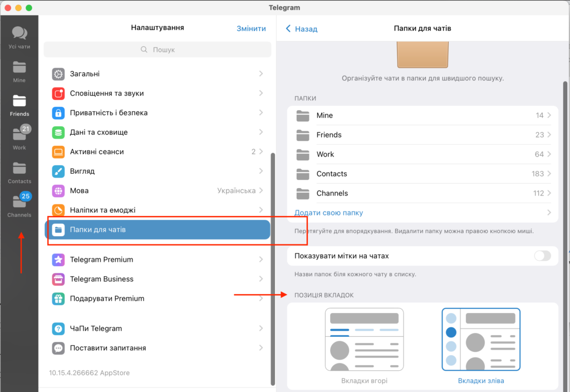Expand the Mine folder row chevron
This screenshot has width=570, height=392.
[549, 115]
